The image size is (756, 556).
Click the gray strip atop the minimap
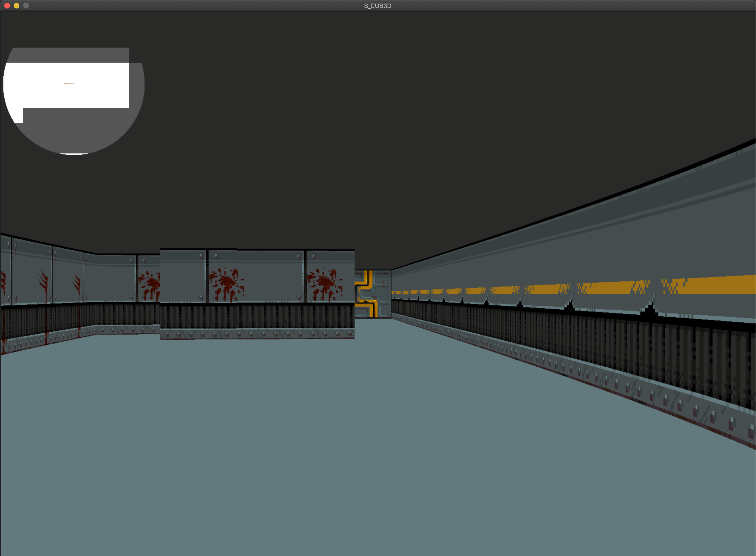click(71, 55)
